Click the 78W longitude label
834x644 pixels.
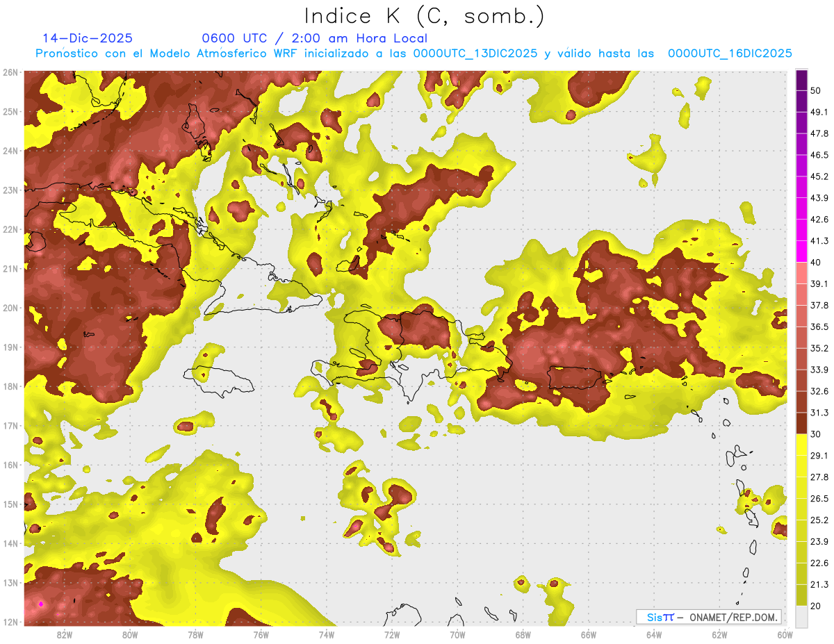pos(196,634)
